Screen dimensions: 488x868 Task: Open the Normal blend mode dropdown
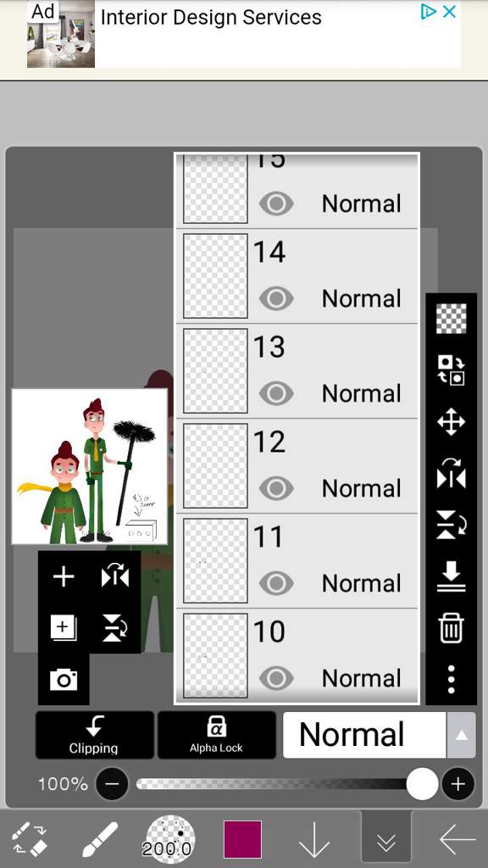364,735
